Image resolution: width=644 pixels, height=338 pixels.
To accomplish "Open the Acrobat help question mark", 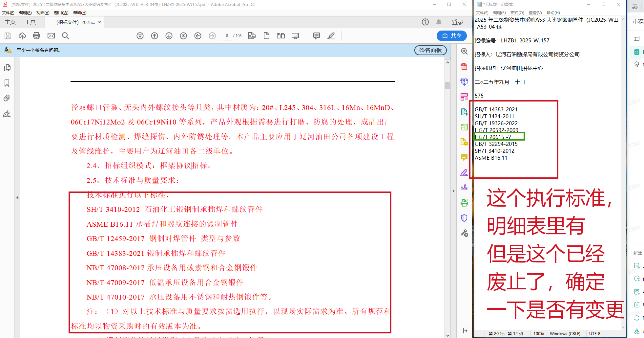I will 425,22.
